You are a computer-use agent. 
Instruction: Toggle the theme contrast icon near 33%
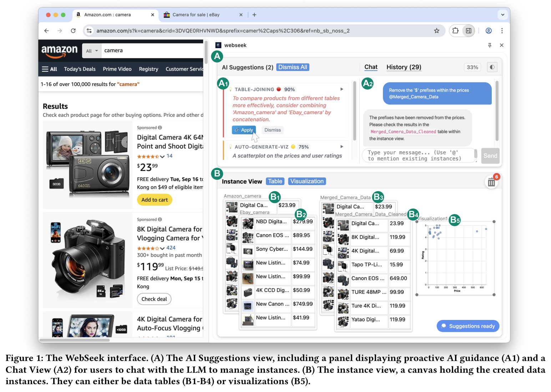pos(492,67)
